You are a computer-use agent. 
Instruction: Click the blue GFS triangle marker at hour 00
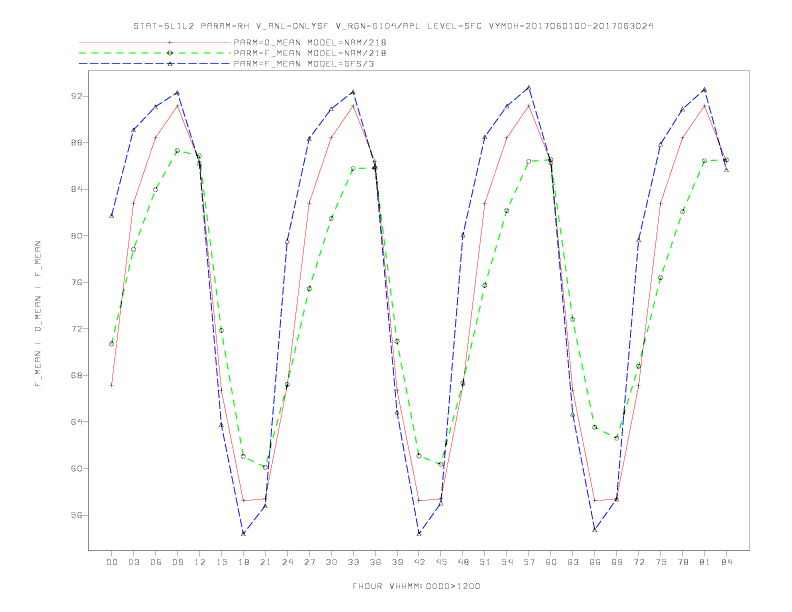point(112,216)
